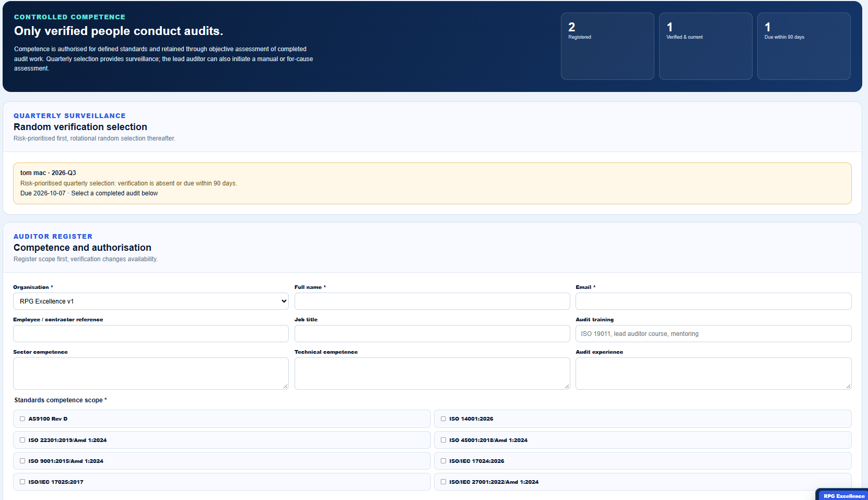Click the 'AUDITOR REGISTER' section label
The width and height of the screenshot is (868, 500).
click(x=53, y=237)
